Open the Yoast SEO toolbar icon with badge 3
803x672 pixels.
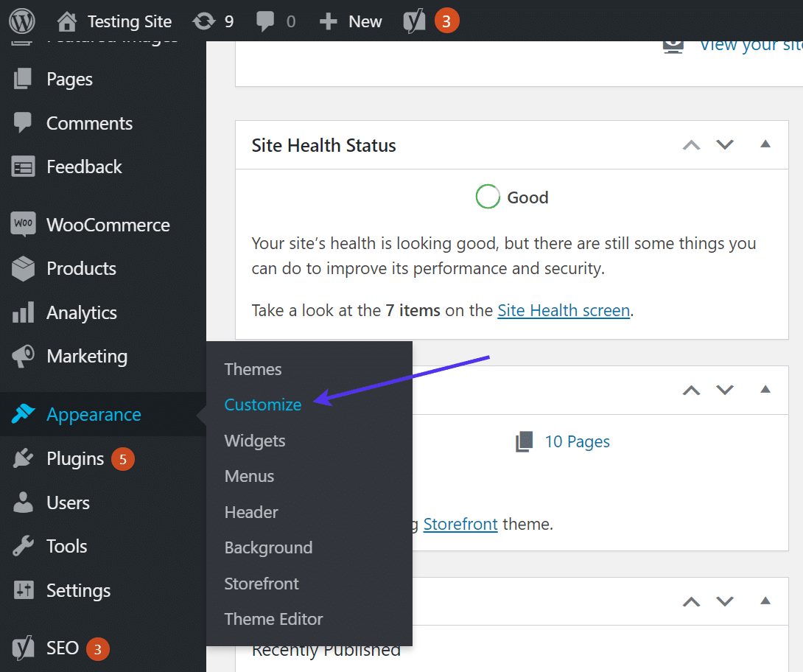click(414, 21)
